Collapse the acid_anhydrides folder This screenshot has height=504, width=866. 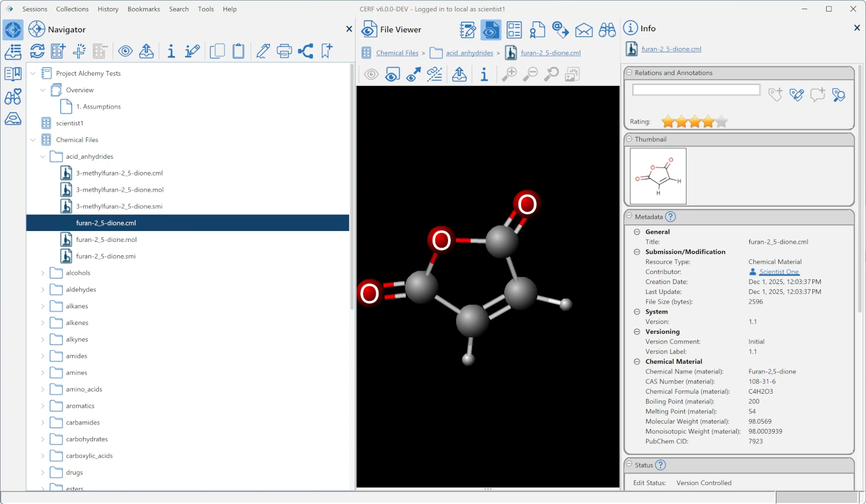43,156
